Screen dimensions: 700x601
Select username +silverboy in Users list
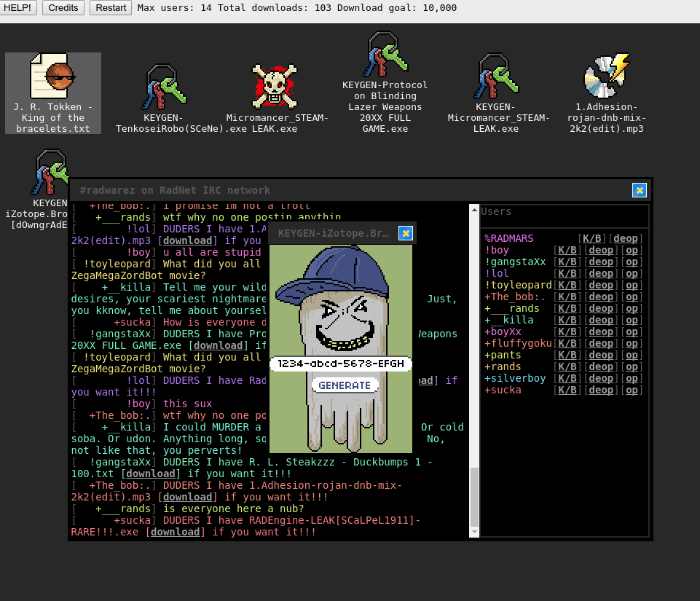(x=515, y=378)
